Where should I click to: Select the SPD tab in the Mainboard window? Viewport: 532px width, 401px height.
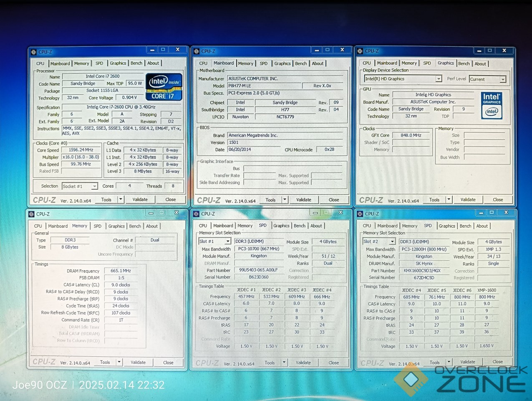click(264, 63)
